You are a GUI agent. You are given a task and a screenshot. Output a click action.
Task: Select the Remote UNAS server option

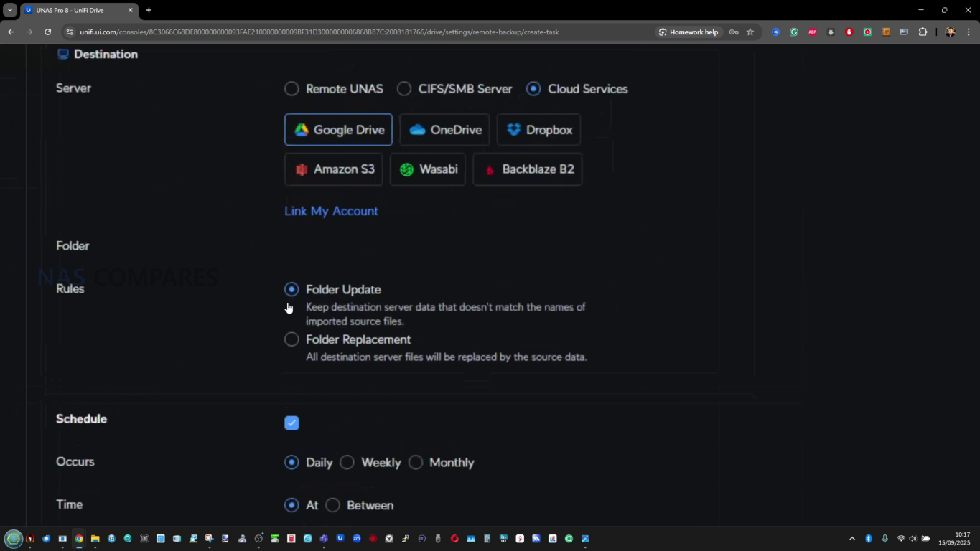pos(291,89)
